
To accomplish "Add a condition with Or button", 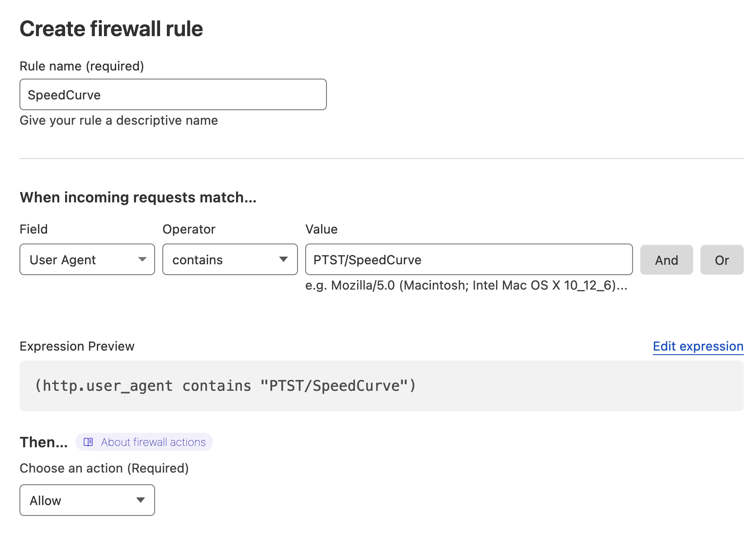I will [x=722, y=260].
